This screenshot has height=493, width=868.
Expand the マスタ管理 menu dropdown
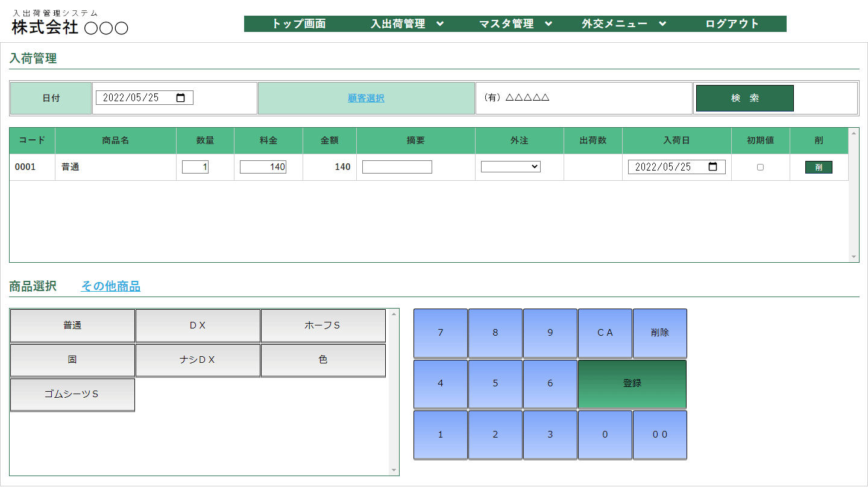click(x=515, y=24)
